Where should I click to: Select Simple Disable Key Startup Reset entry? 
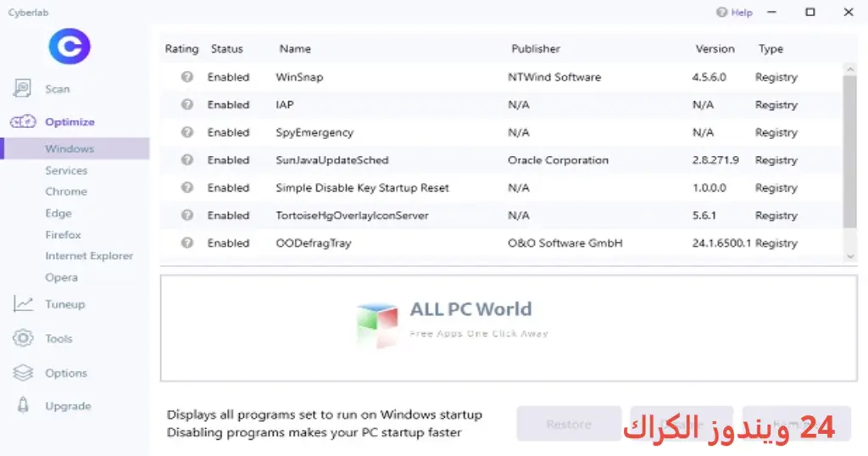click(x=363, y=188)
